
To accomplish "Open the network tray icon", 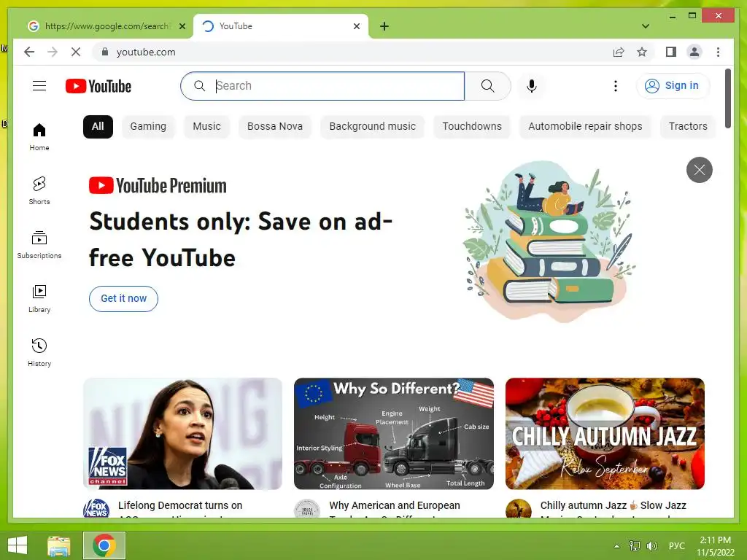I will 635,546.
